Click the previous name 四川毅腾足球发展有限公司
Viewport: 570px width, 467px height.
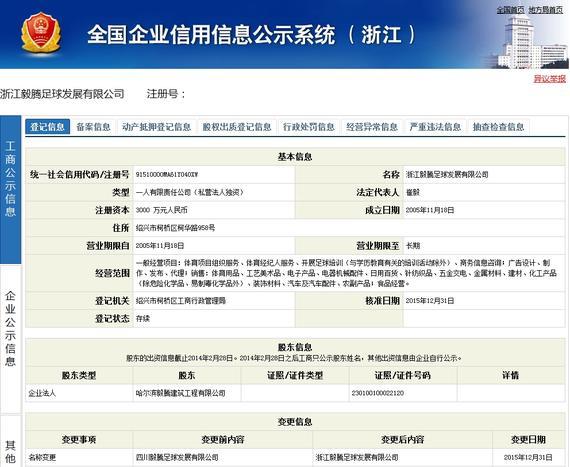(177, 457)
